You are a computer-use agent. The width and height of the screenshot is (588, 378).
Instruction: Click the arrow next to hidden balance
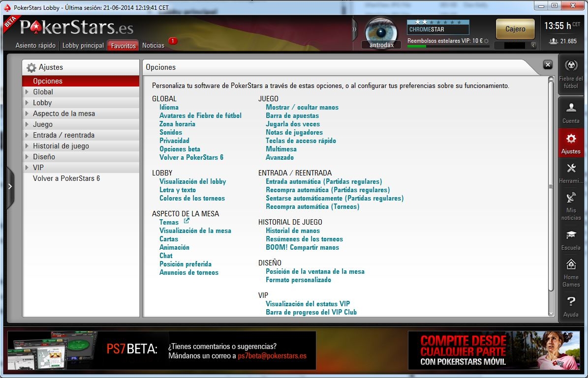(x=533, y=45)
